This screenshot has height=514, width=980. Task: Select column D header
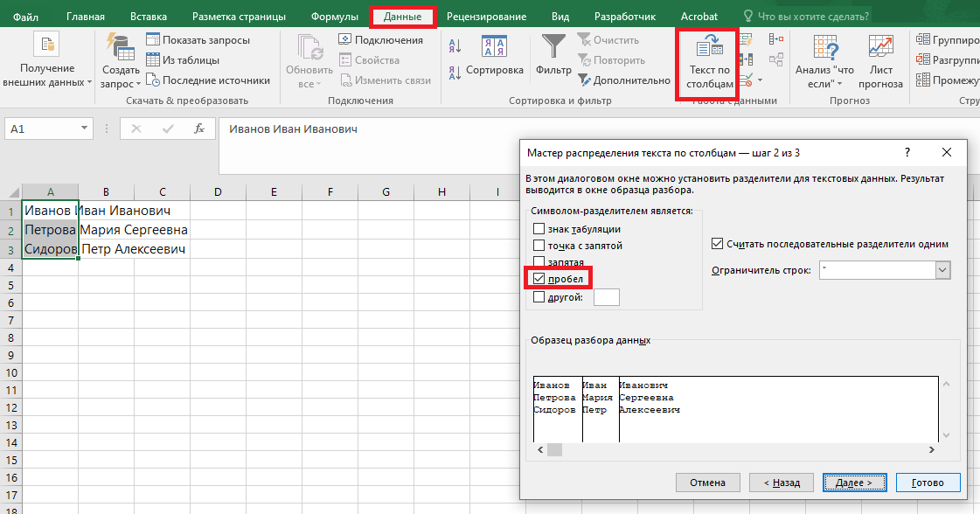click(219, 192)
